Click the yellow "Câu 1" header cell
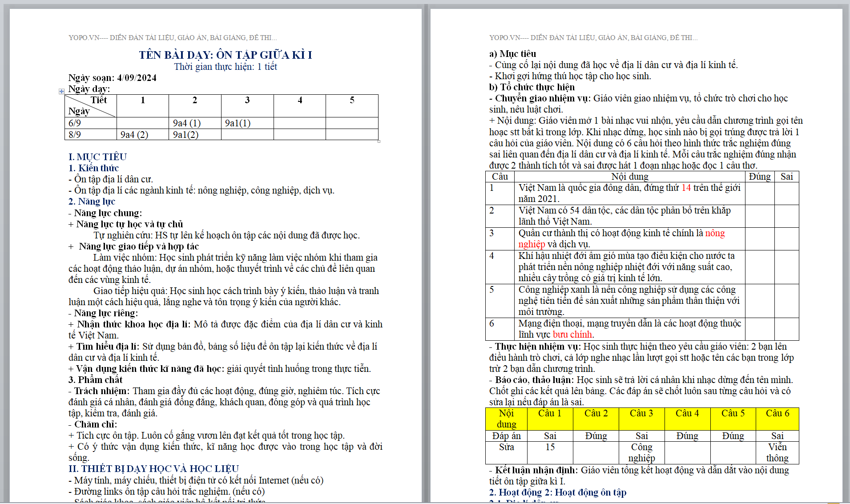This screenshot has width=850, height=504. pyautogui.click(x=550, y=419)
